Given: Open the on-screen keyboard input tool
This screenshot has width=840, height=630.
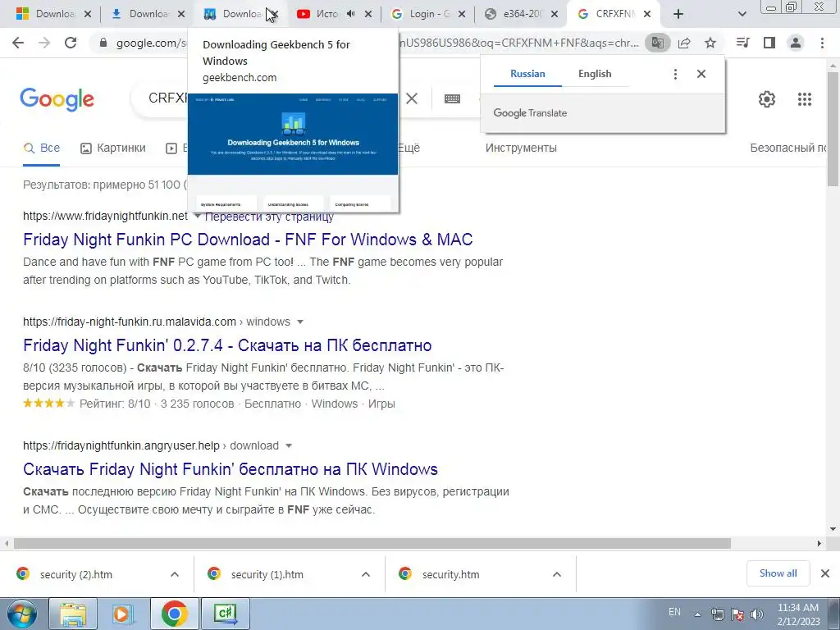Looking at the screenshot, I should click(x=452, y=98).
